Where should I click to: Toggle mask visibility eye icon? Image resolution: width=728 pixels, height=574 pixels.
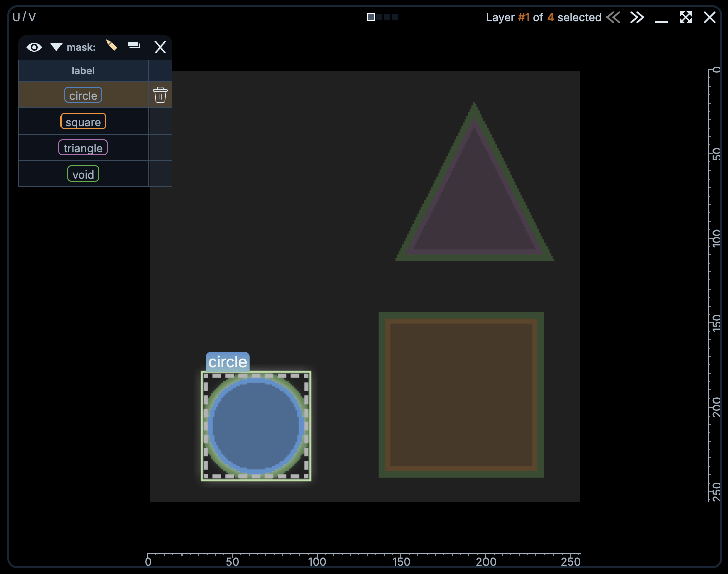pos(34,47)
